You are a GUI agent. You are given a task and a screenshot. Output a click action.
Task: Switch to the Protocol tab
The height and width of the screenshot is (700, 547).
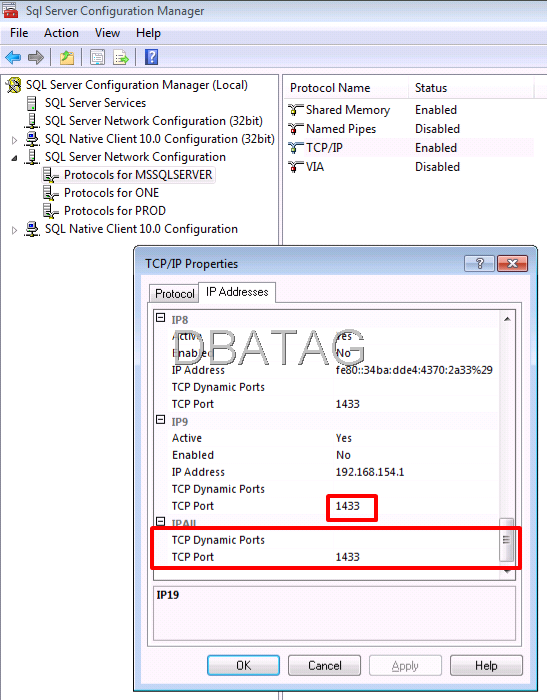tap(174, 294)
